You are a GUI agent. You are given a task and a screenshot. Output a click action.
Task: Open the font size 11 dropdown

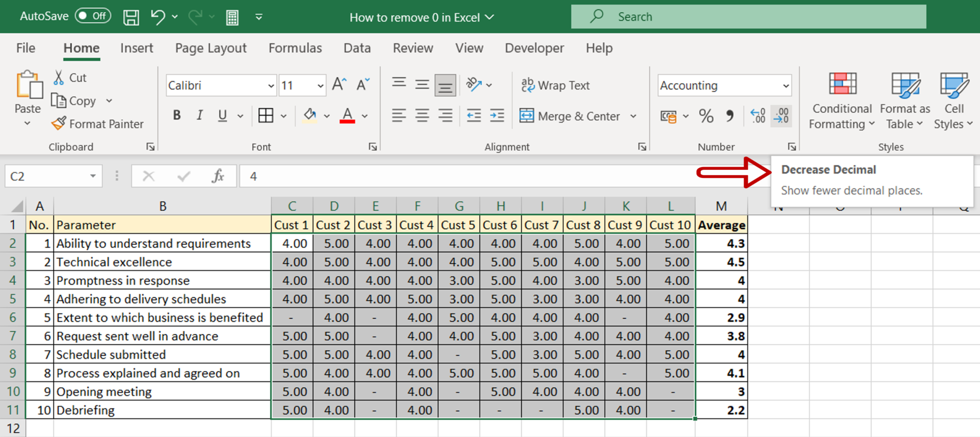[320, 86]
